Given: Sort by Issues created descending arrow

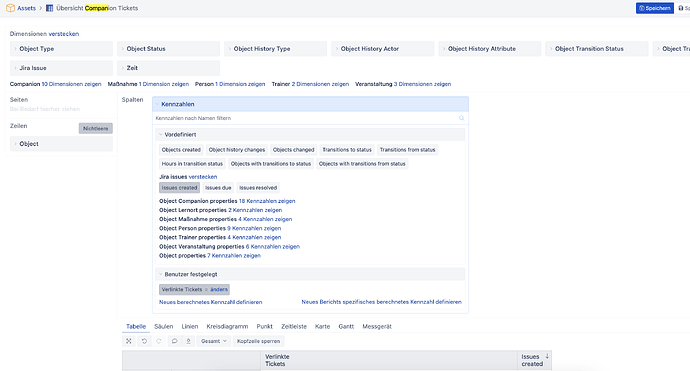Looking at the screenshot, I should coord(547,356).
